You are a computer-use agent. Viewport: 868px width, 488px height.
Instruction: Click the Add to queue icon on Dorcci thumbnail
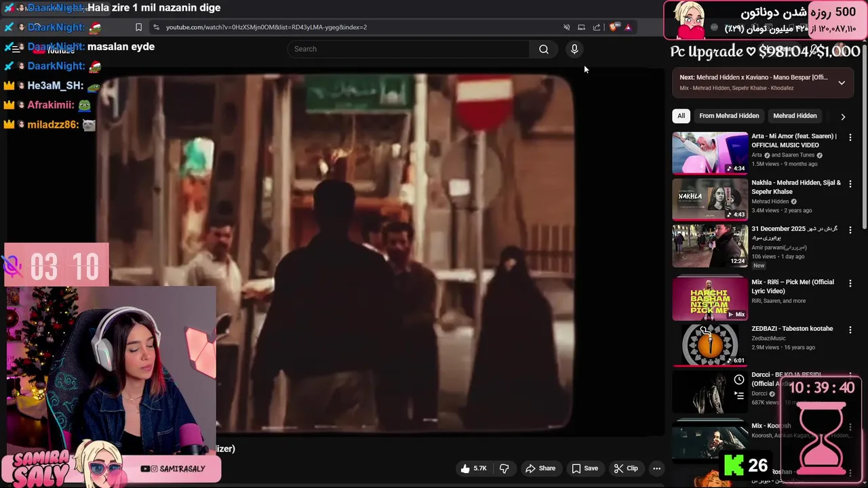pos(739,396)
